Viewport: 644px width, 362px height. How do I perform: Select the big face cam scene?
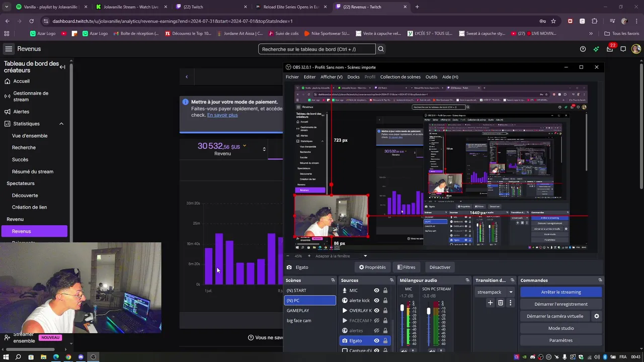(x=310, y=321)
